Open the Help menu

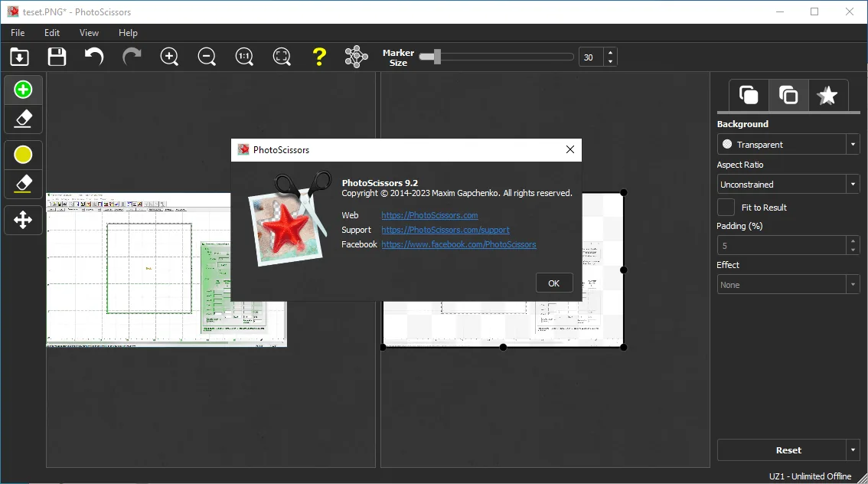128,33
